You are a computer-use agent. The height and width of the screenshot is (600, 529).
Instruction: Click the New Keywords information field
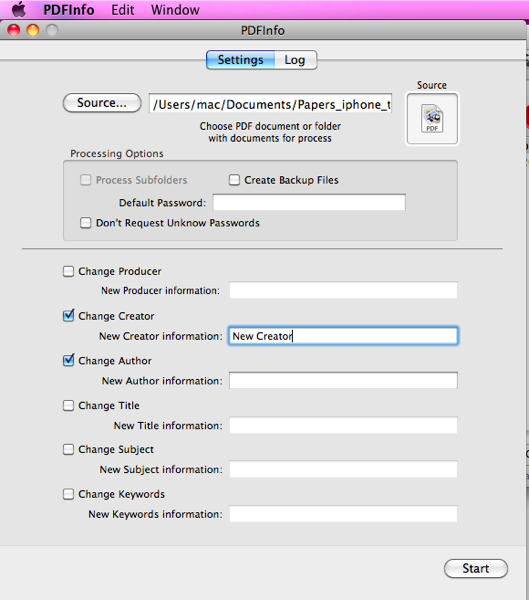[343, 514]
